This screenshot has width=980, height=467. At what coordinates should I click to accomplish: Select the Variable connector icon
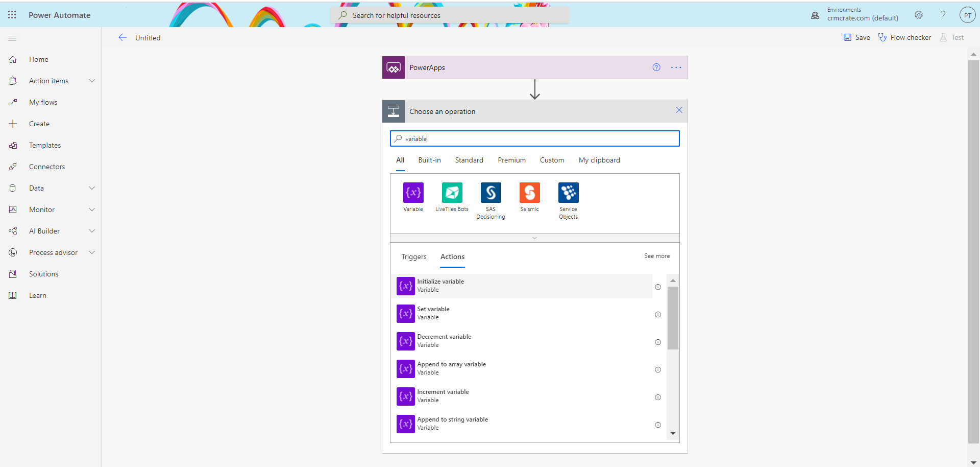[413, 193]
